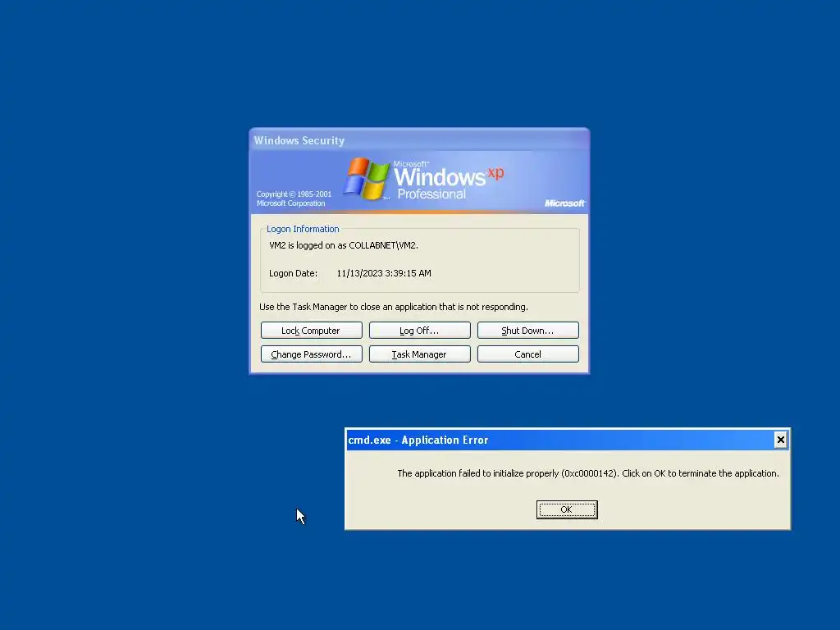Click the Windows Security title bar
The width and height of the screenshot is (840, 630).
419,140
